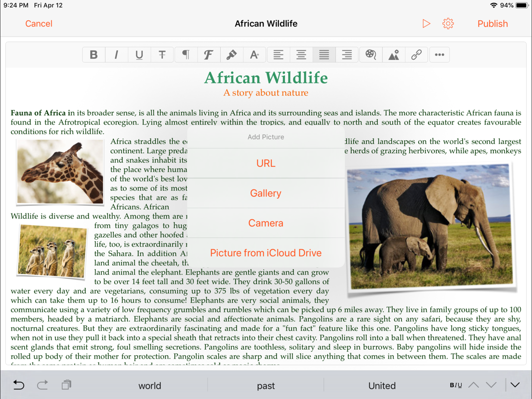Tap the green African Wildlife heading
This screenshot has height=399, width=532.
click(x=266, y=78)
